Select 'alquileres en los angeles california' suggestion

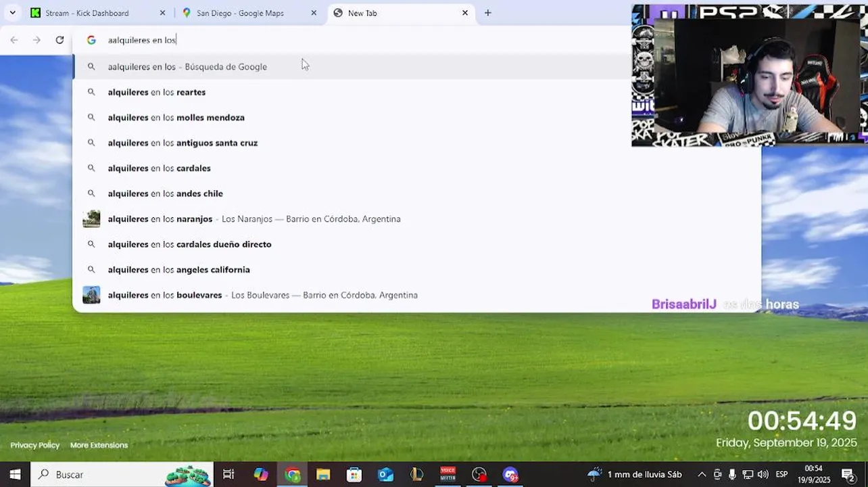pos(416,269)
